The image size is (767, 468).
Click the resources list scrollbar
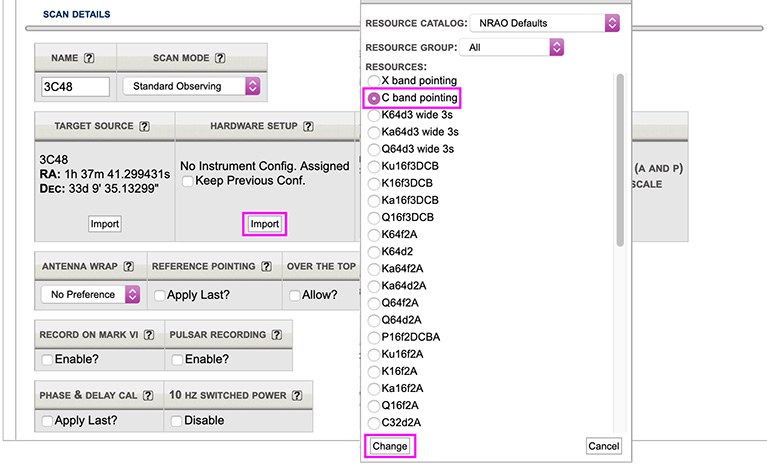tap(620, 160)
